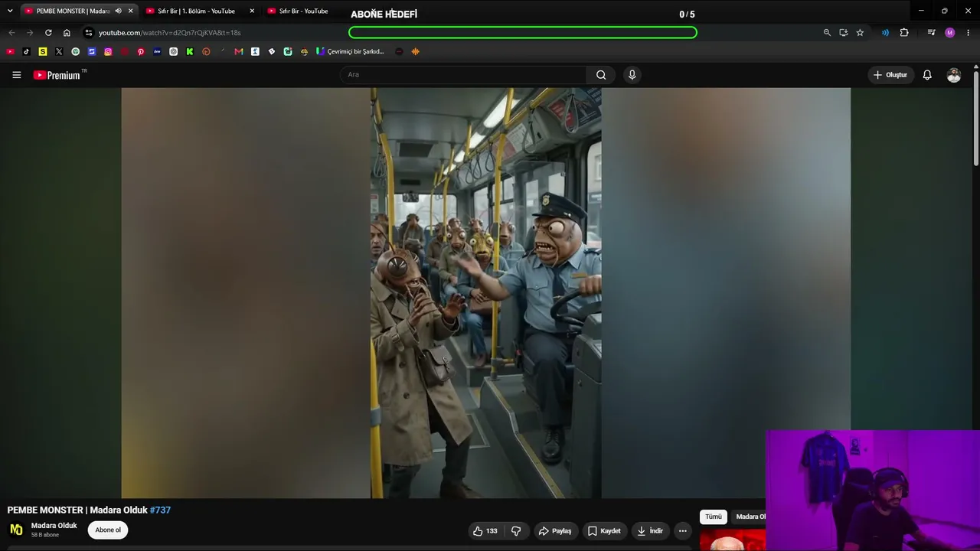Screen dimensions: 980x551
Task: Open the Pinterest bookmark
Action: tap(141, 51)
